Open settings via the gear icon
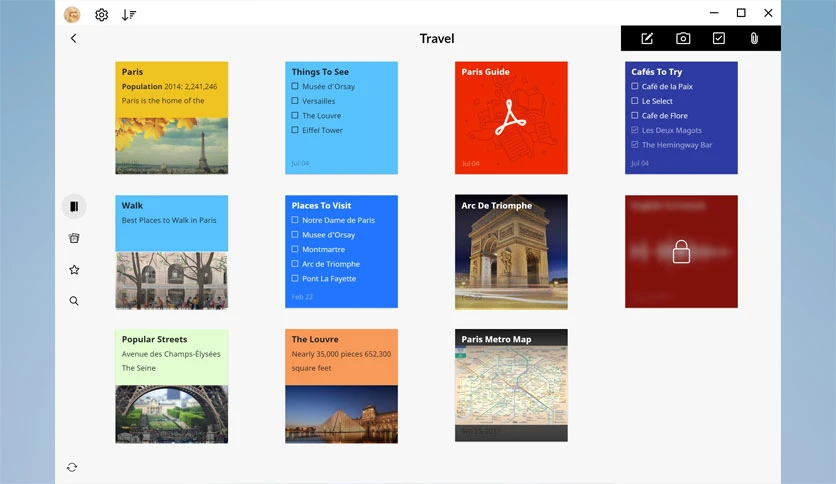 [x=101, y=15]
